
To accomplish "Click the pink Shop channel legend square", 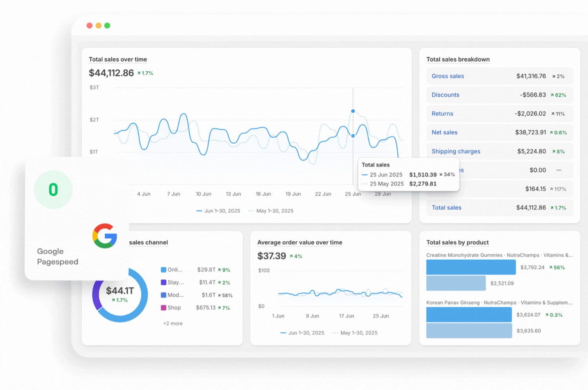I will pyautogui.click(x=163, y=308).
